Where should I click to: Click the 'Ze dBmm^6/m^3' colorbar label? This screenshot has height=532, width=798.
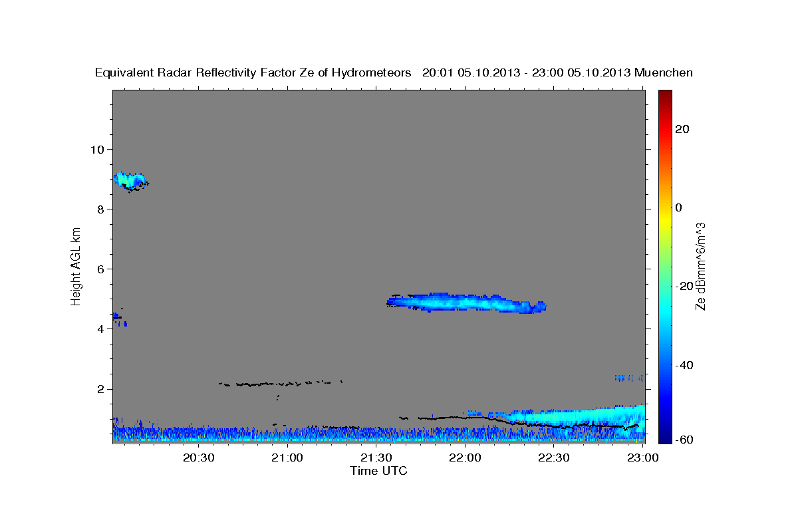click(x=700, y=265)
